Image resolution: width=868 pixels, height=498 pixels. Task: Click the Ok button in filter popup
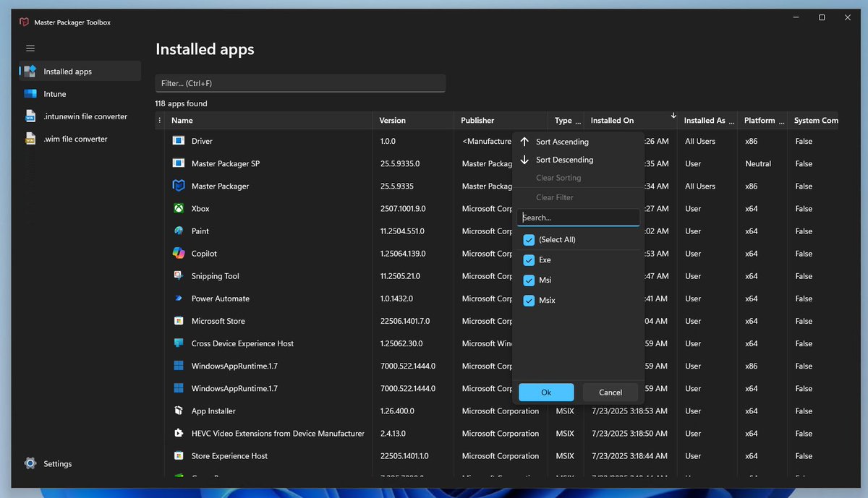(x=546, y=392)
